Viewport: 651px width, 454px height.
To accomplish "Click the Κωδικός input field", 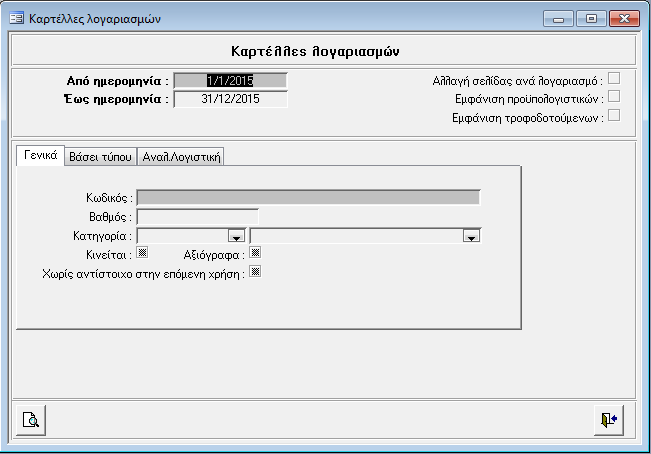I will coord(308,197).
